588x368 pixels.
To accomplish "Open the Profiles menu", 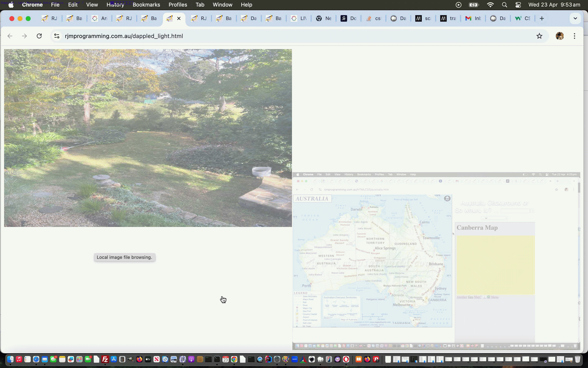I will click(178, 5).
